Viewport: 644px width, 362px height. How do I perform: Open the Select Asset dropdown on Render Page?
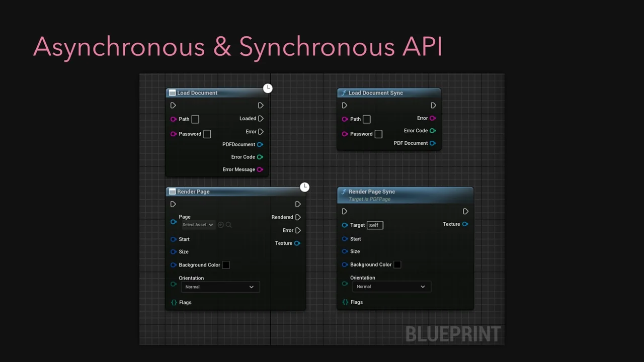pos(198,225)
